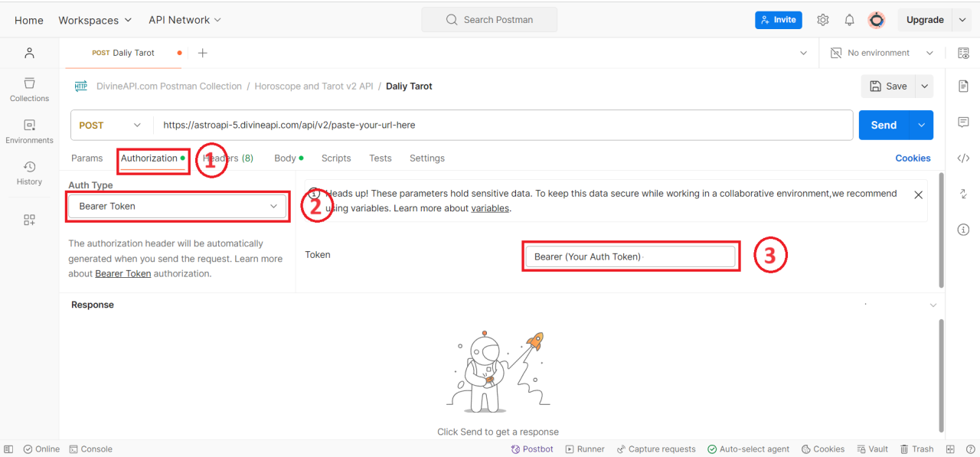
Task: Click the Search Postman box
Action: point(489,20)
